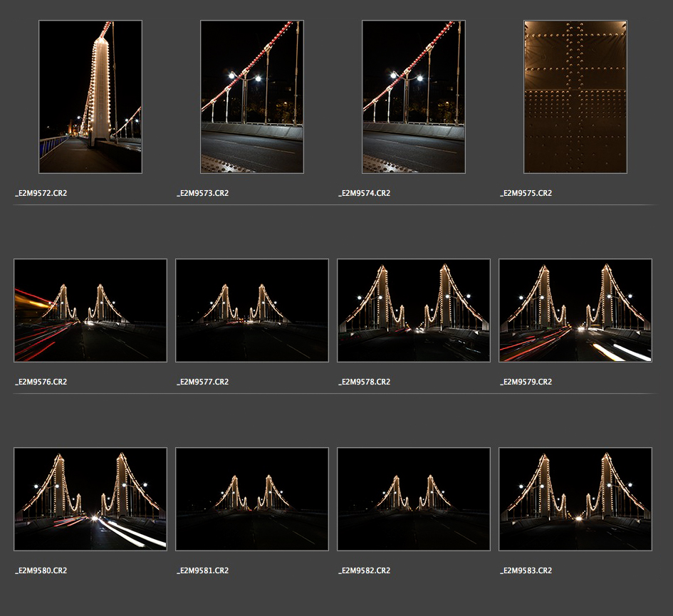Select the _E2M9572.CR2 lit tower thumbnail
Screen dimensions: 673x616
[x=90, y=97]
